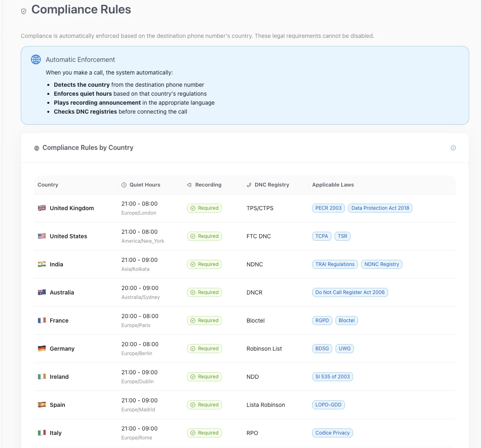The image size is (481, 448).
Task: Click the small globe icon next to Compliance Rules by Country
Action: [x=37, y=148]
